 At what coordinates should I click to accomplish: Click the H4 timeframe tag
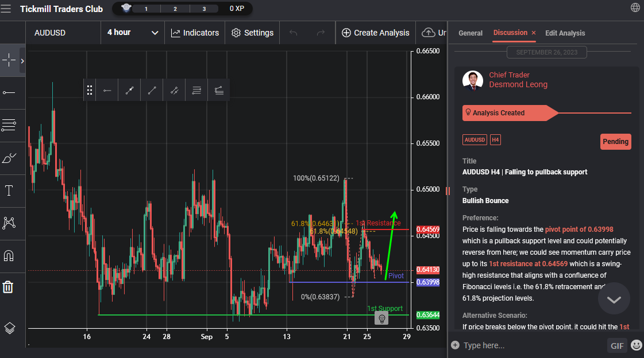tap(495, 140)
